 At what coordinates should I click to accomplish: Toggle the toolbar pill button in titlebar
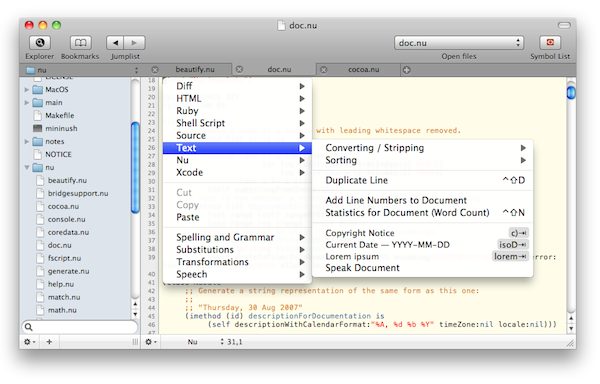[x=564, y=25]
